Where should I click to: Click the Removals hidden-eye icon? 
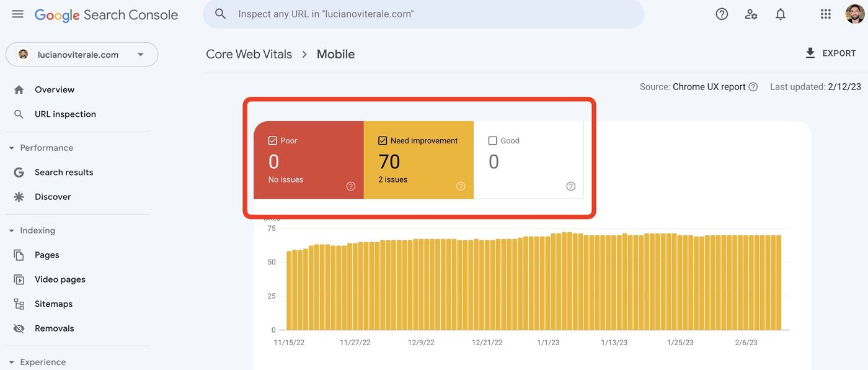19,328
